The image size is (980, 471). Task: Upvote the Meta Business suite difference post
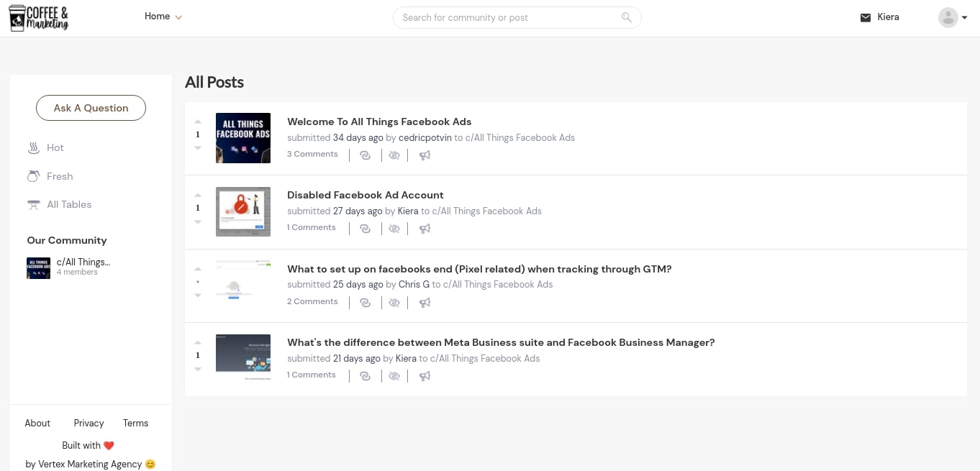[198, 342]
